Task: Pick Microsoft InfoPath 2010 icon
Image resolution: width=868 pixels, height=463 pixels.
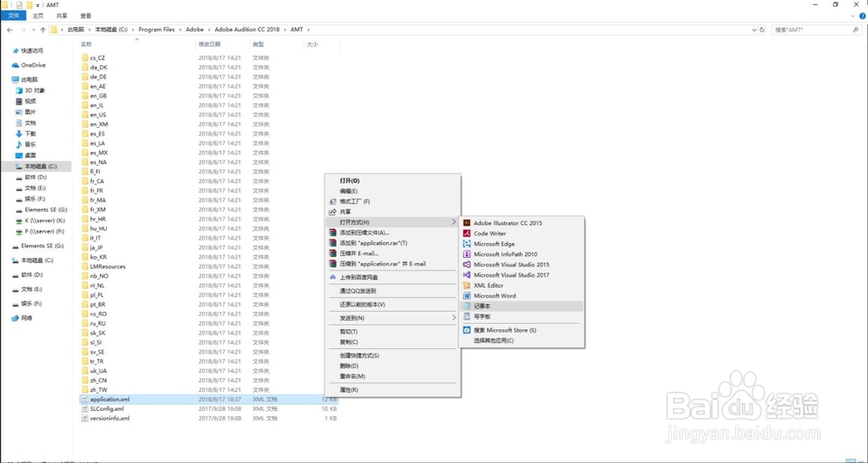Action: coord(467,255)
